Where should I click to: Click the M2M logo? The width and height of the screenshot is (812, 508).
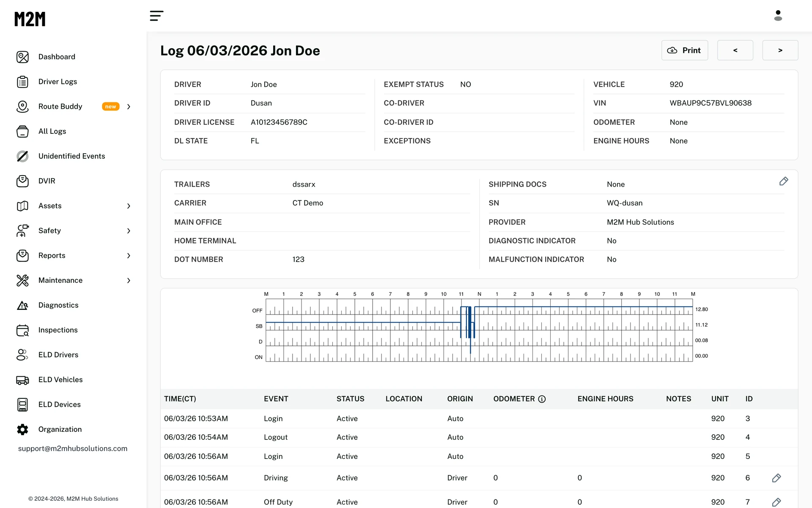point(30,19)
